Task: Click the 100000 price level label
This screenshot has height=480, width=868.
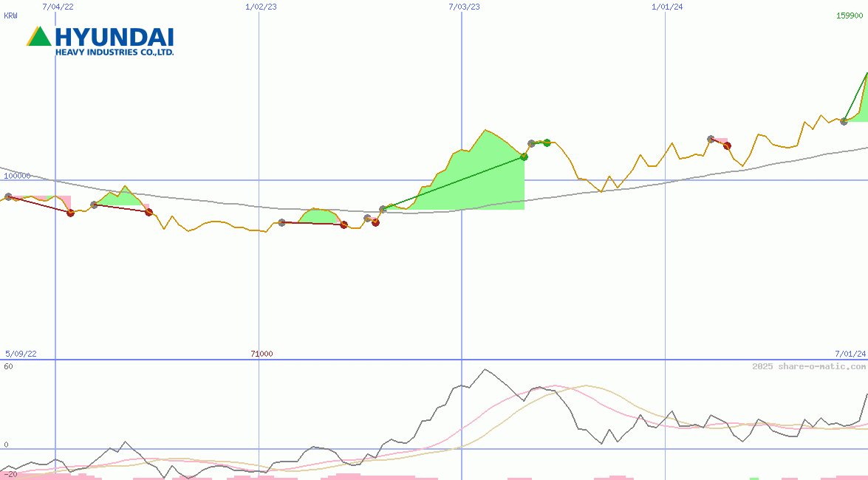Action: point(17,176)
